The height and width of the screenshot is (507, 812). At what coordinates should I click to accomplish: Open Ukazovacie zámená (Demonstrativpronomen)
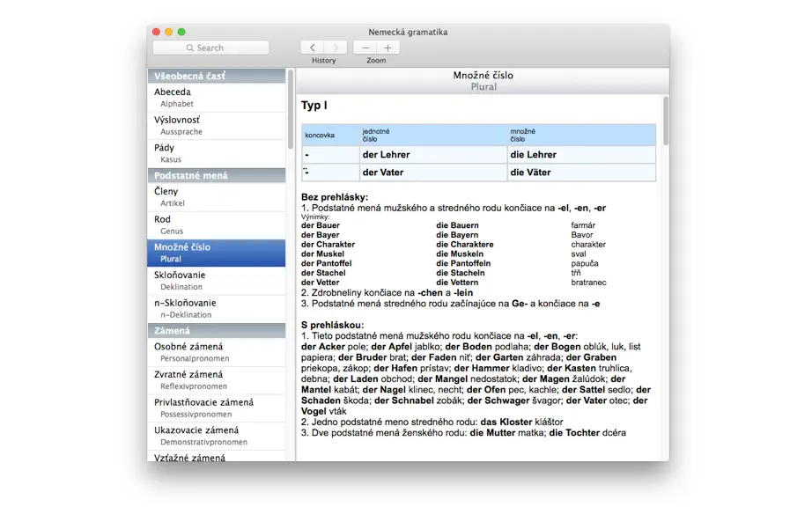pyautogui.click(x=217, y=436)
